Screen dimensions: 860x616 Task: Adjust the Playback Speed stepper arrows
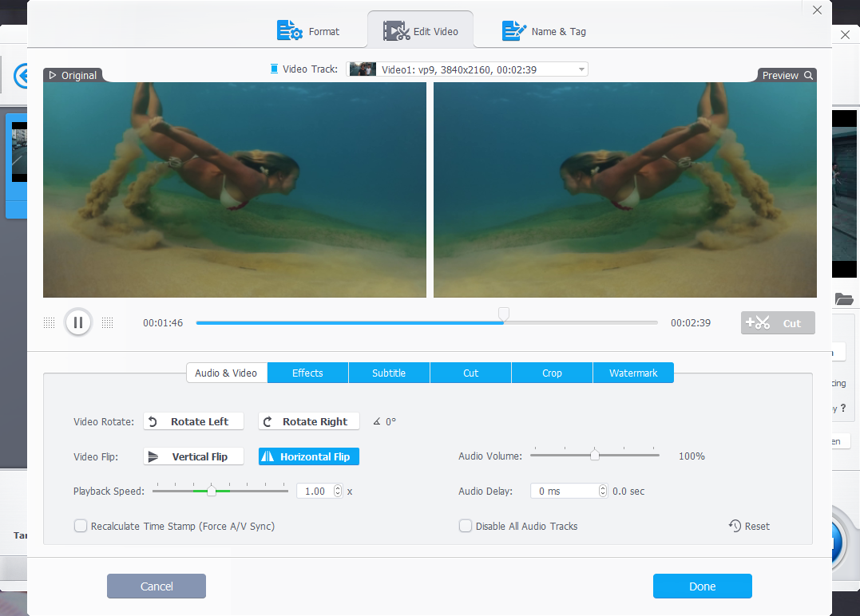pos(338,491)
